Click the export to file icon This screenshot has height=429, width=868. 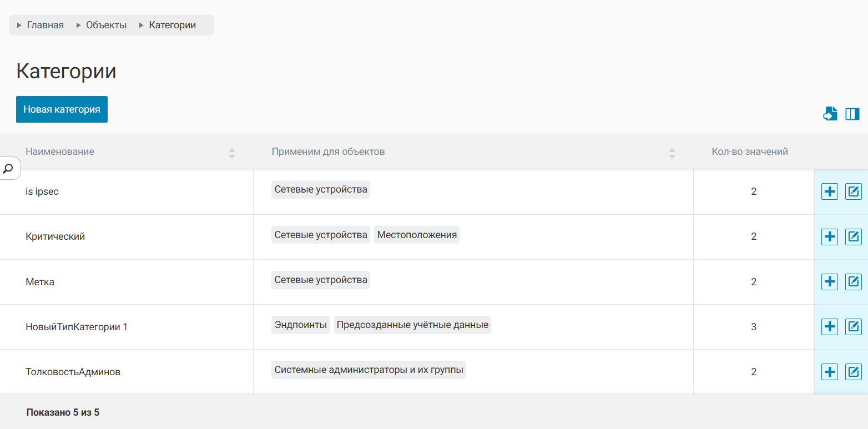[x=830, y=114]
